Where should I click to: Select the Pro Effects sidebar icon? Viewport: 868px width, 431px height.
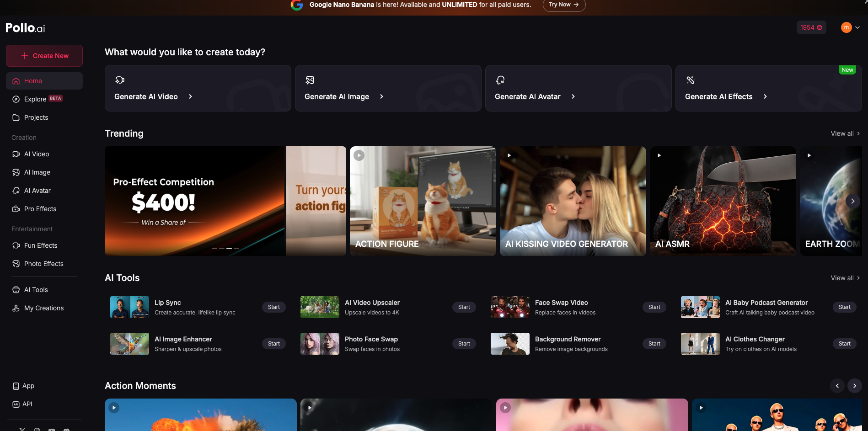click(16, 209)
